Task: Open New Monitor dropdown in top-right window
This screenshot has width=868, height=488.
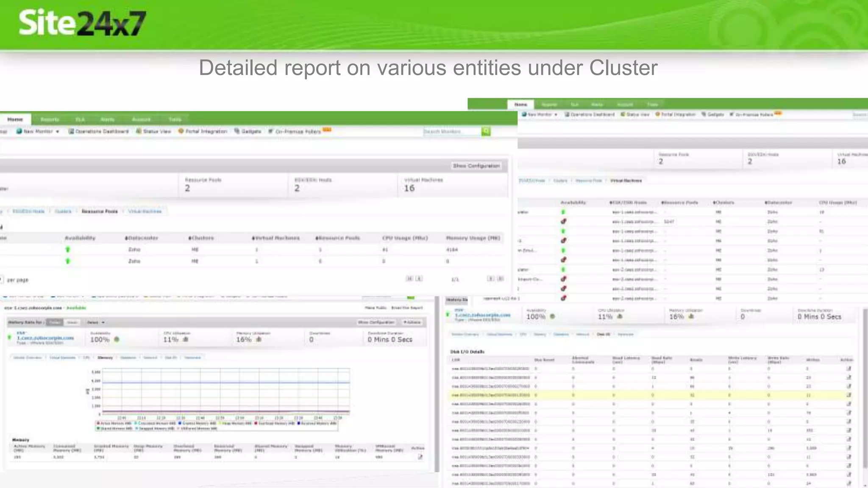Action: tap(540, 114)
